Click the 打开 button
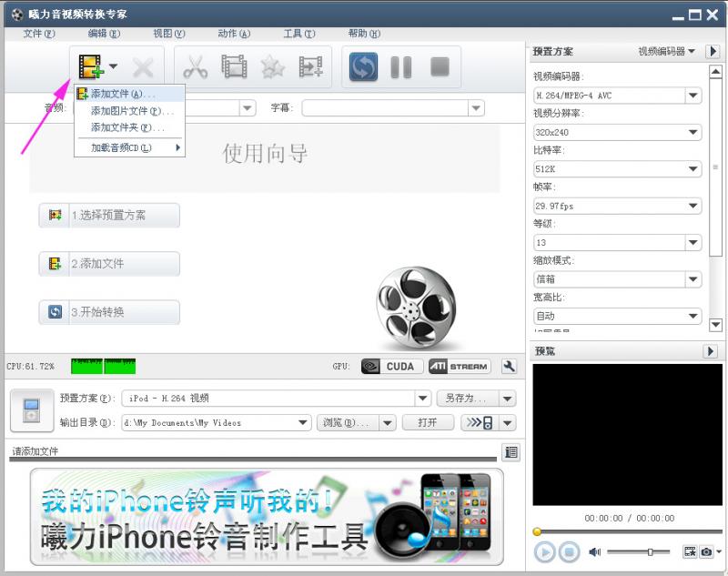 point(428,423)
